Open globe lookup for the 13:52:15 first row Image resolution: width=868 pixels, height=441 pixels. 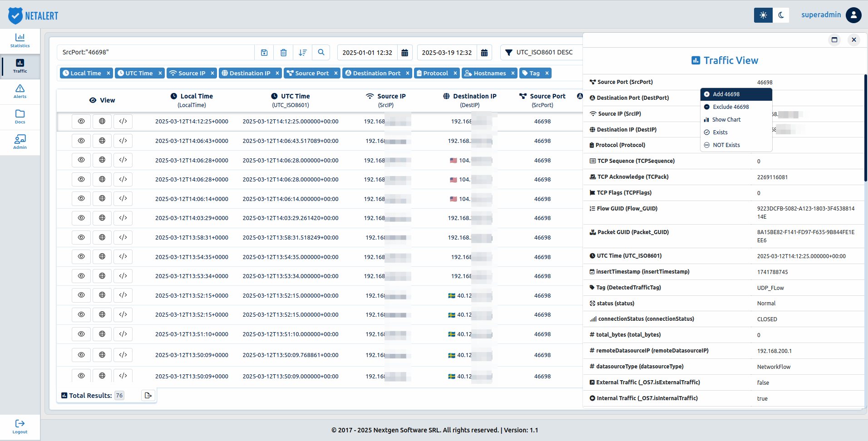[102, 295]
